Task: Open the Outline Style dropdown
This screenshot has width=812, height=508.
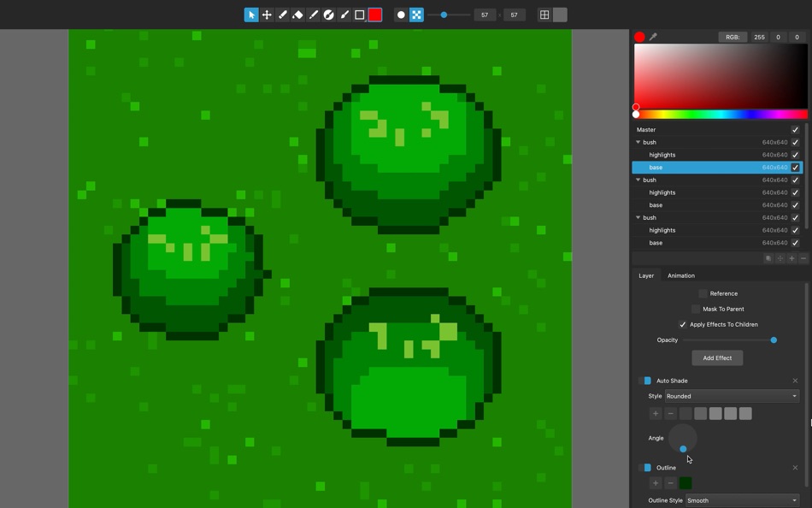Action: pos(742,500)
